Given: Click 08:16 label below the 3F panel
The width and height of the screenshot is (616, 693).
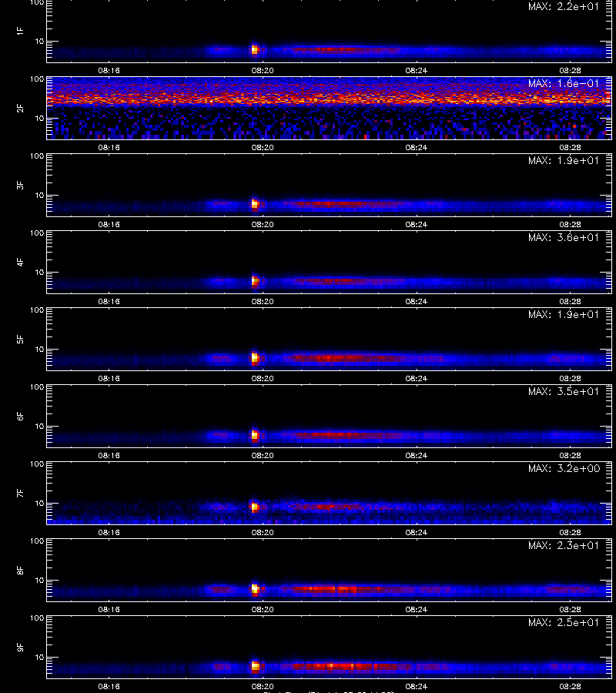Looking at the screenshot, I should 109,224.
